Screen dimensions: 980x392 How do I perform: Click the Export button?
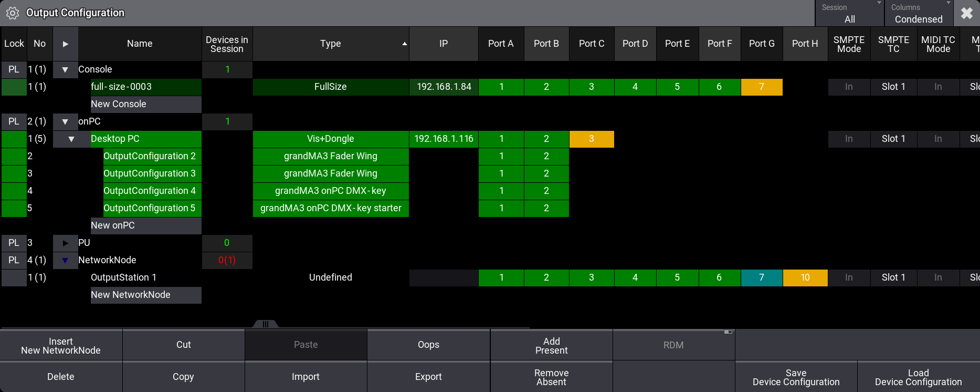pos(428,377)
